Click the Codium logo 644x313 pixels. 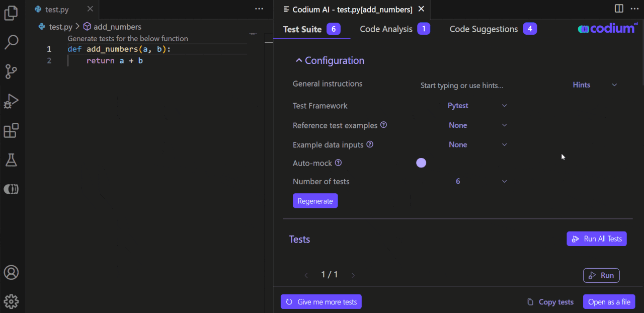(x=608, y=29)
